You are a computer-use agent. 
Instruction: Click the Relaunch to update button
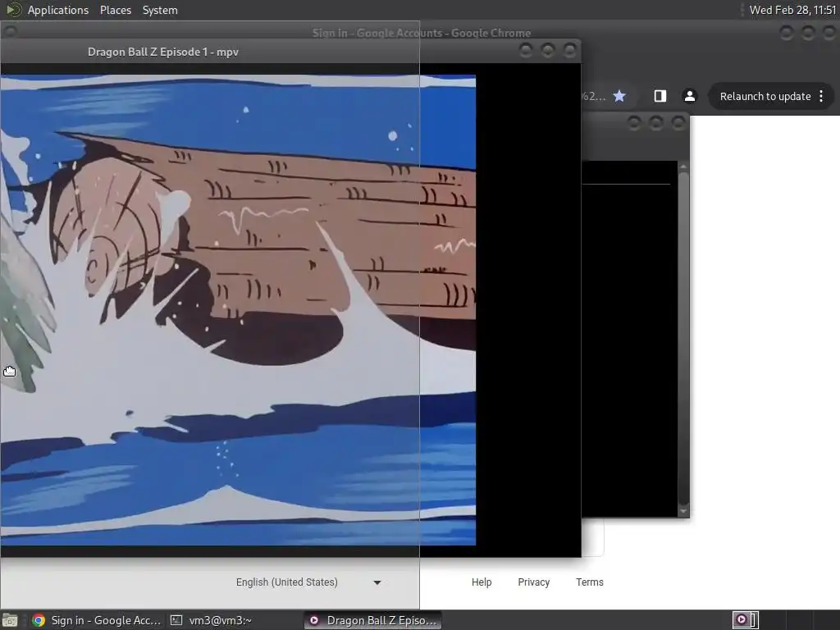coord(765,97)
